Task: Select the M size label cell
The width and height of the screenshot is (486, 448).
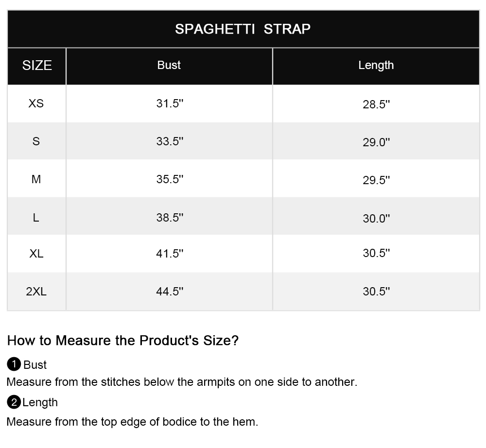Action: [x=36, y=179]
